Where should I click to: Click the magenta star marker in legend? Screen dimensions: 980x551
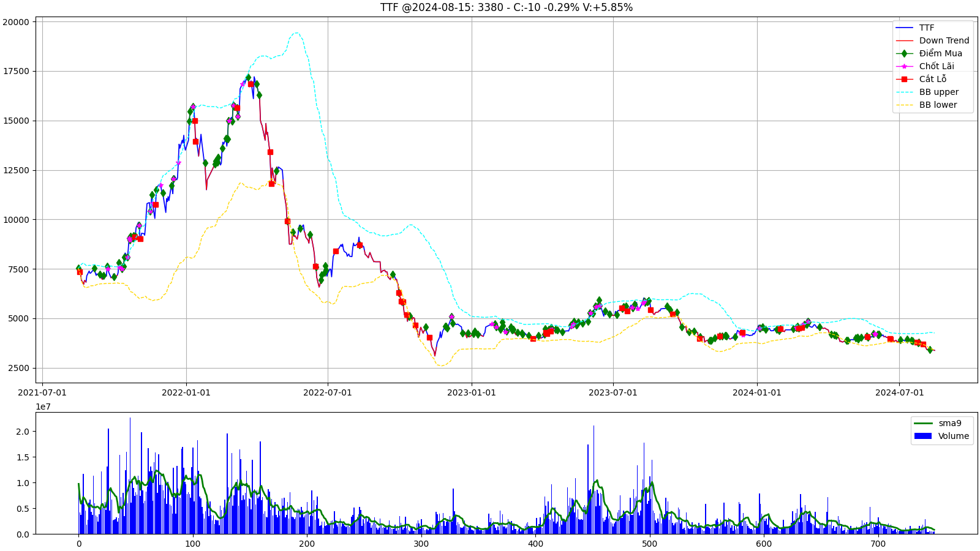click(904, 66)
